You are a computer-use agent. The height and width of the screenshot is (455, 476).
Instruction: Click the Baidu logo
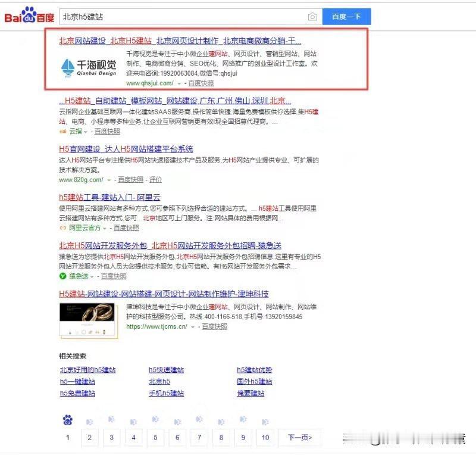tap(29, 15)
